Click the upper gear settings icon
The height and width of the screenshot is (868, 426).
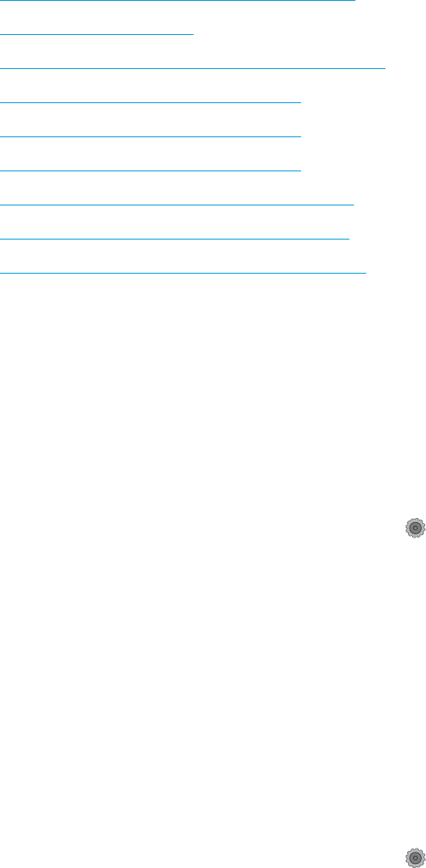415,528
